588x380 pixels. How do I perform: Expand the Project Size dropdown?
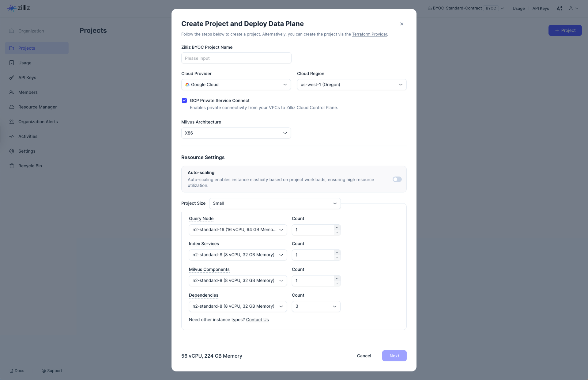click(275, 203)
